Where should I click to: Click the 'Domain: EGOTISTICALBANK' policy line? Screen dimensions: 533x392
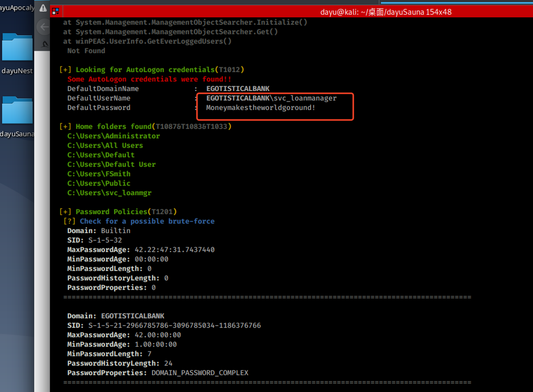115,316
